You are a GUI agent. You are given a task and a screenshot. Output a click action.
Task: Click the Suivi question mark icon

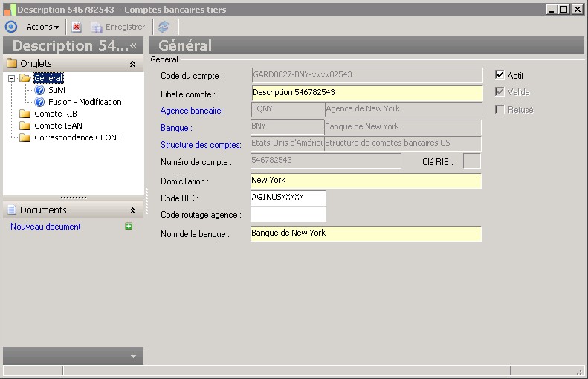point(40,90)
